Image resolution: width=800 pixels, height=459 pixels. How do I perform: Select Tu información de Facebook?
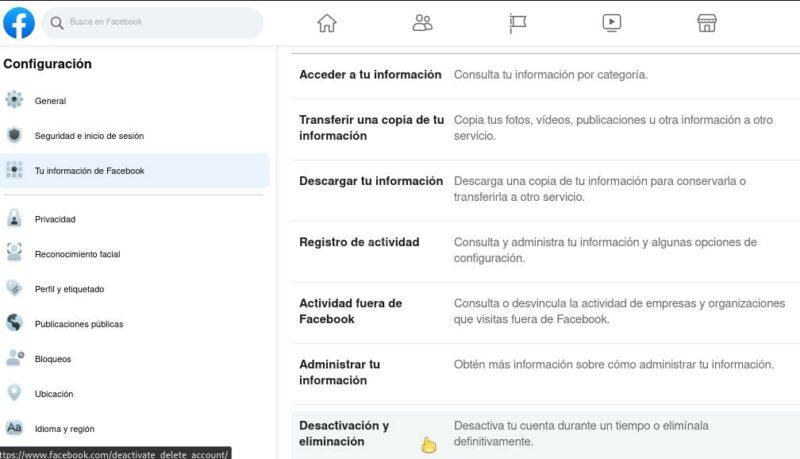coord(135,171)
